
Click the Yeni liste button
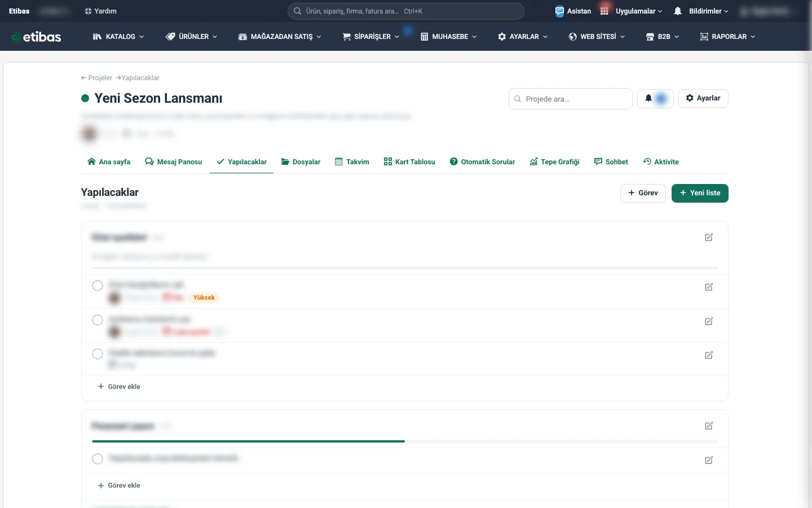pyautogui.click(x=700, y=193)
